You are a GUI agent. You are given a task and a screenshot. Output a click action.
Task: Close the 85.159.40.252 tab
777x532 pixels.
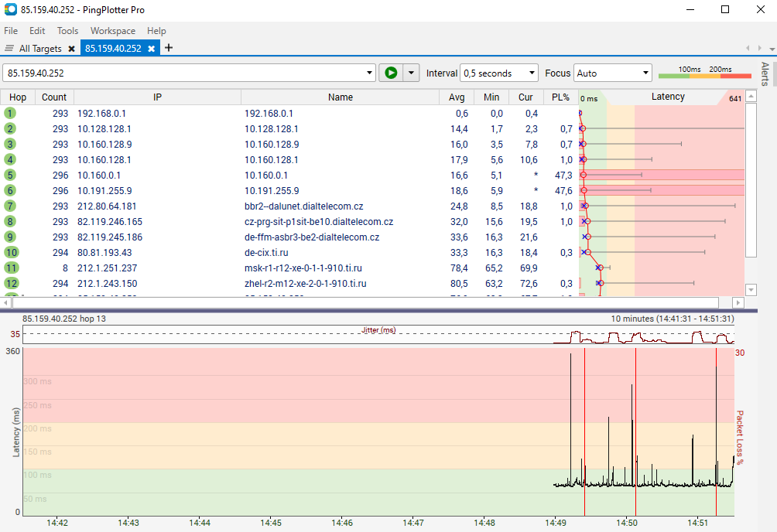coord(152,49)
